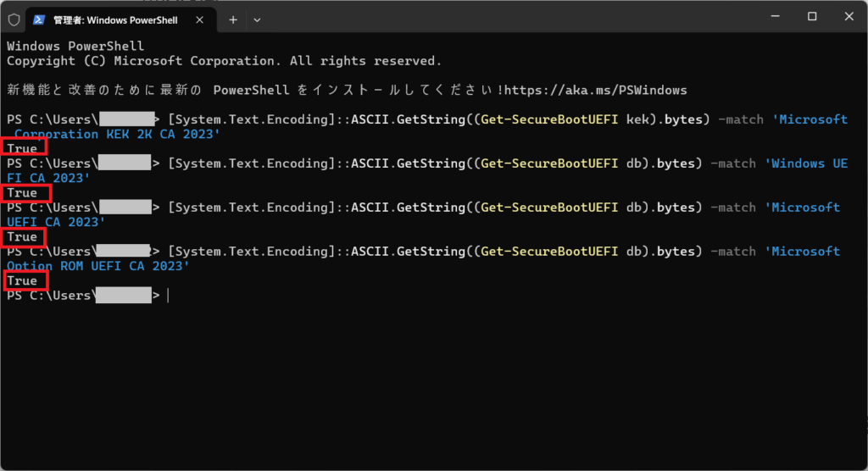Click the Copyright (C) Microsoft Corporation line
The width and height of the screenshot is (868, 471).
[x=224, y=61]
